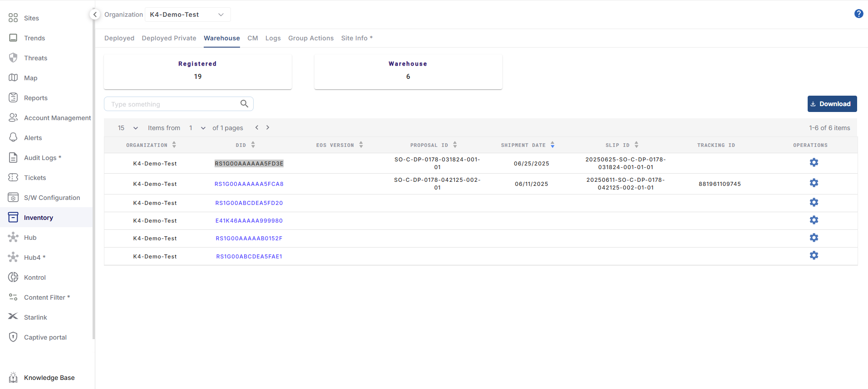Screen dimensions: 868x389
Task: Open gear operations for RS1G00ABCDEA5FAE1 row
Action: [814, 256]
